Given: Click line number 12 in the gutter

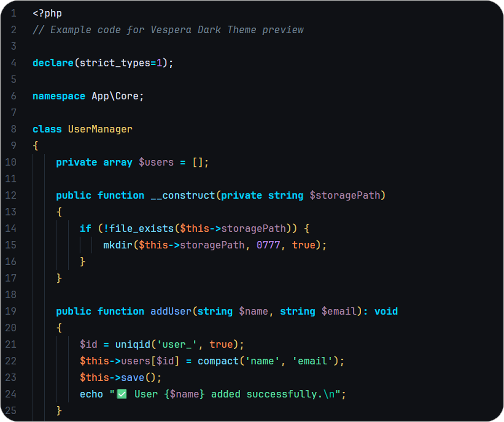Looking at the screenshot, I should click(x=11, y=195).
